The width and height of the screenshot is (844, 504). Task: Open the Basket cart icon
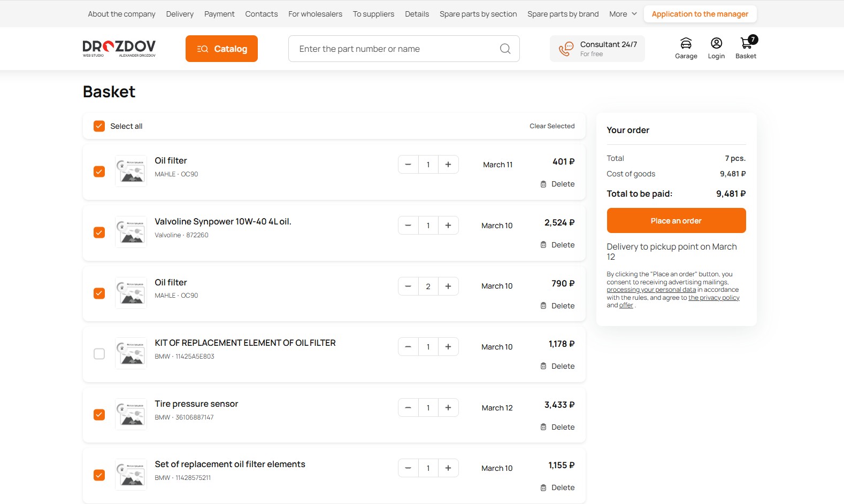tap(746, 43)
